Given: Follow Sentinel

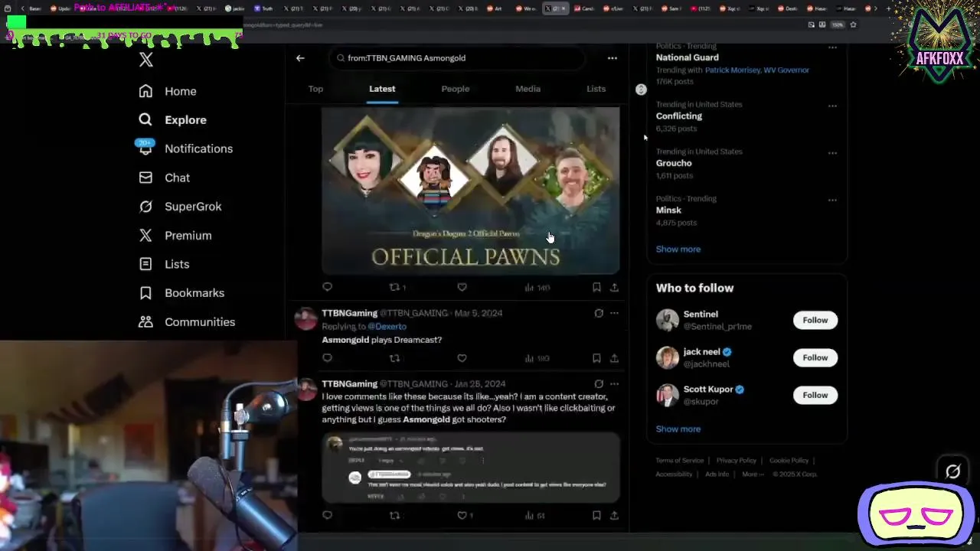Looking at the screenshot, I should 815,320.
